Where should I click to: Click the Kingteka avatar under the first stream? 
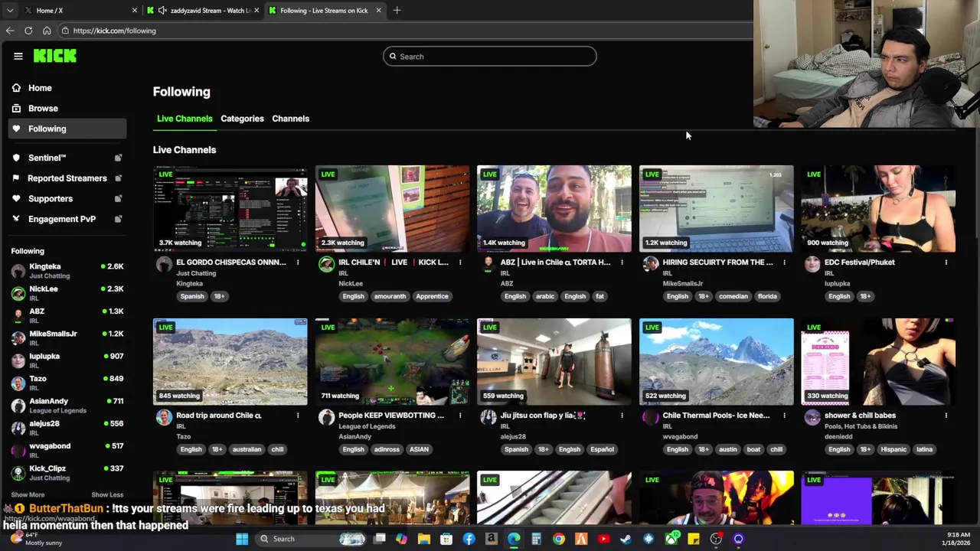coord(164,265)
